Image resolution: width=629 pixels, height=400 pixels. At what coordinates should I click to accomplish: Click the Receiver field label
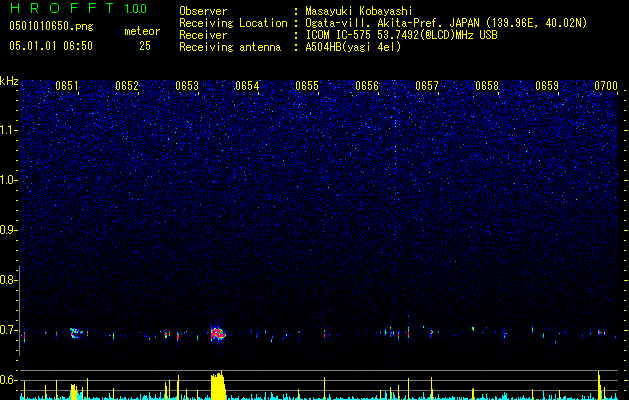(203, 35)
